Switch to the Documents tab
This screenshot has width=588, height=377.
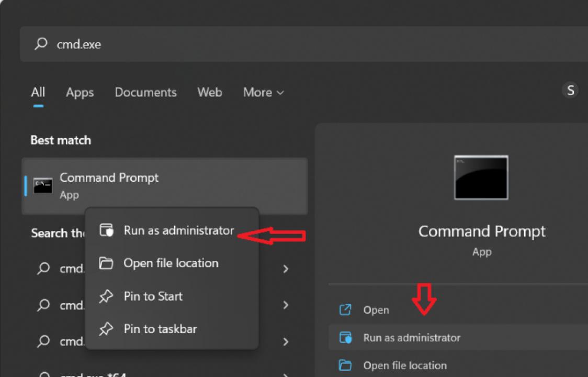[145, 93]
